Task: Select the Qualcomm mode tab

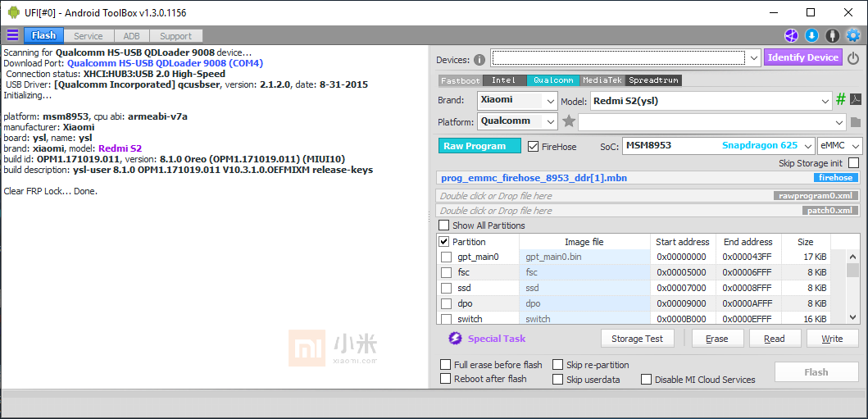Action: pos(553,80)
